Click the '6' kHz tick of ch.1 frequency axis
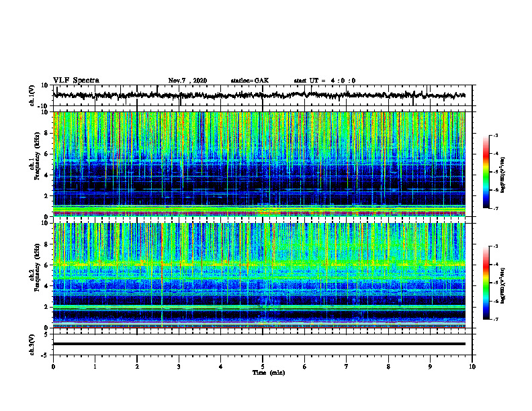The width and height of the screenshot is (532, 411). (47, 154)
